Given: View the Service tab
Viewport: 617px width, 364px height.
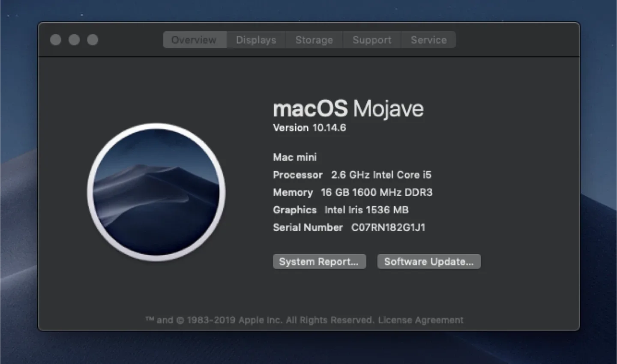Looking at the screenshot, I should click(x=428, y=40).
